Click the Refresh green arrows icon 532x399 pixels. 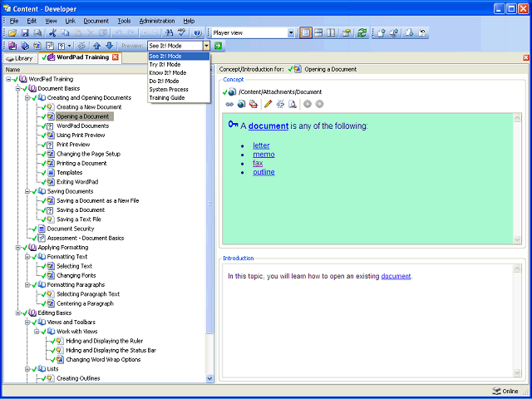point(362,33)
